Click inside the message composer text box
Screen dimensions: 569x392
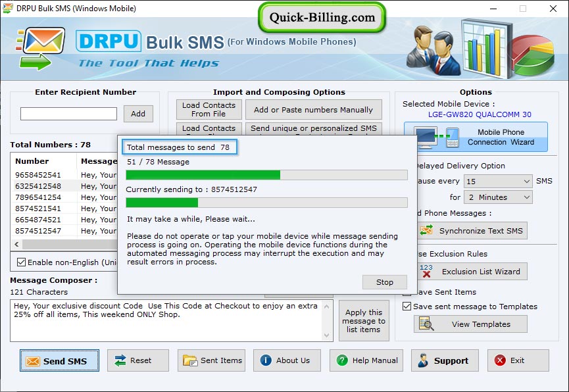tap(166, 321)
